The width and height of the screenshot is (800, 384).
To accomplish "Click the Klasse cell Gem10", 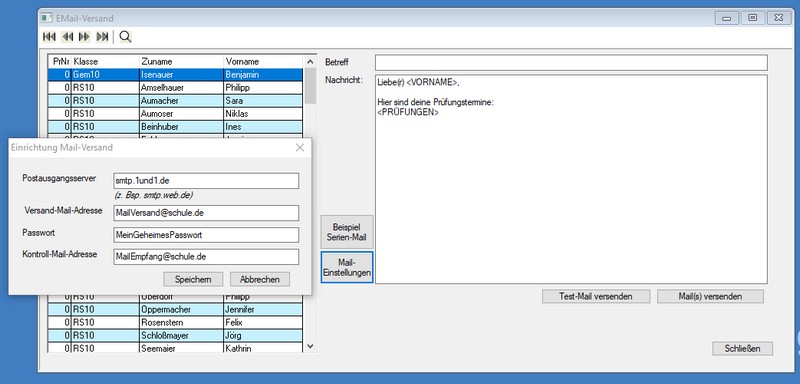I will [x=105, y=74].
